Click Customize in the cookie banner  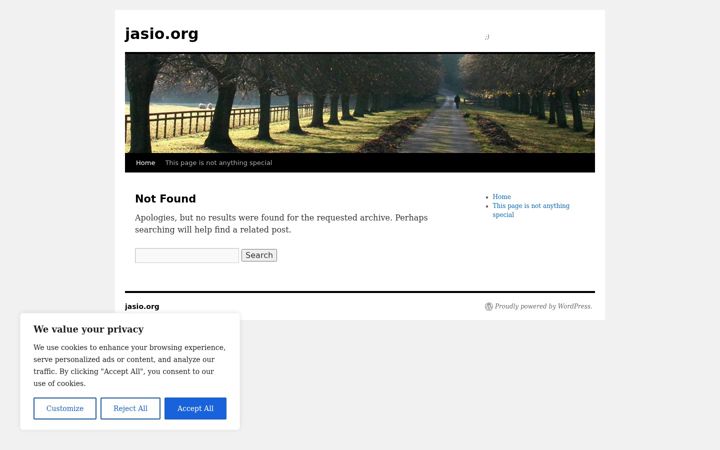65,408
